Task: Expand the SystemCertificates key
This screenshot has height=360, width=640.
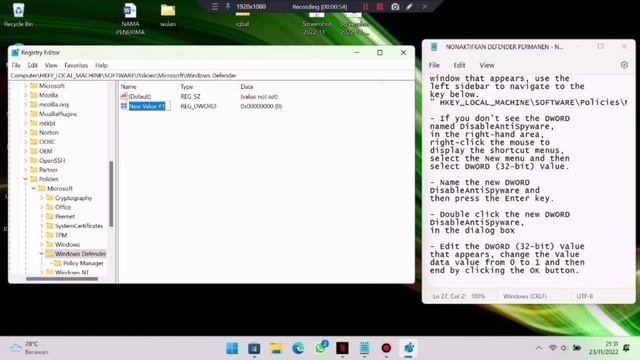Action: [x=42, y=226]
